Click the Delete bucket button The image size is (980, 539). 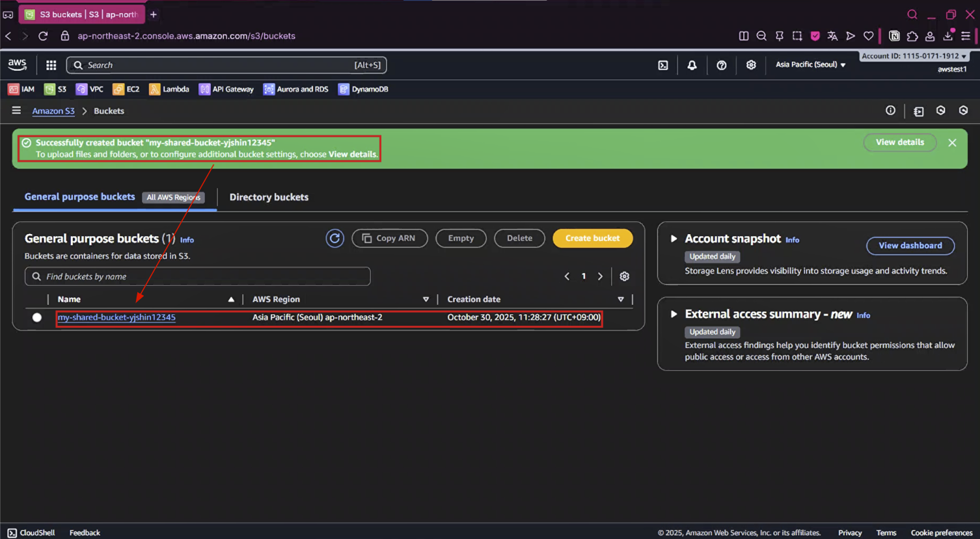519,238
